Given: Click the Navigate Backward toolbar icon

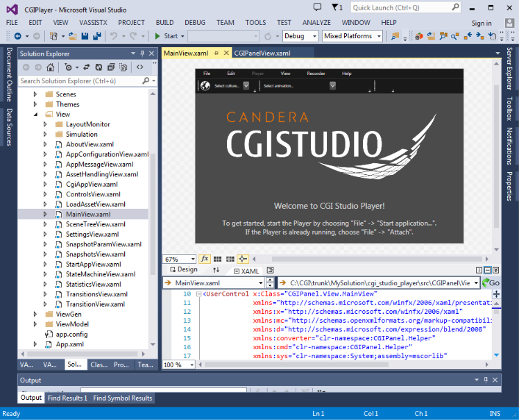Looking at the screenshot, I should coord(18,36).
